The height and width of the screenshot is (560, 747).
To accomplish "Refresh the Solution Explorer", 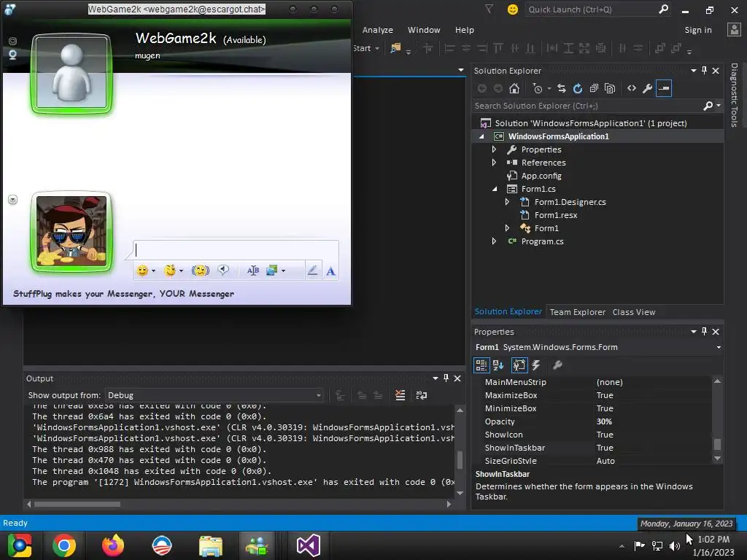I will point(578,88).
